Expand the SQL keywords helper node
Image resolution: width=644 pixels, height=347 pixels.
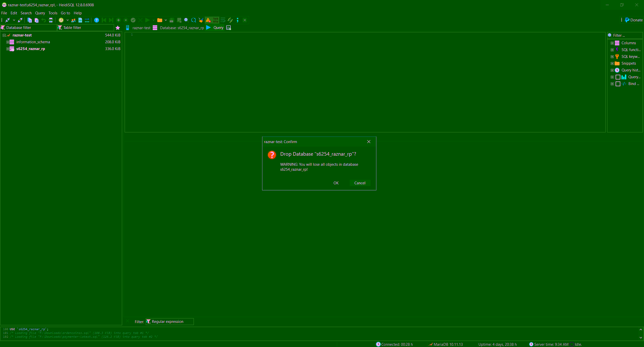612,57
